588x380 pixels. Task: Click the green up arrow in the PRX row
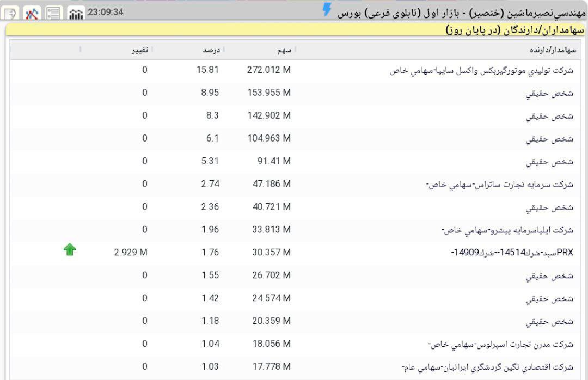coord(70,249)
